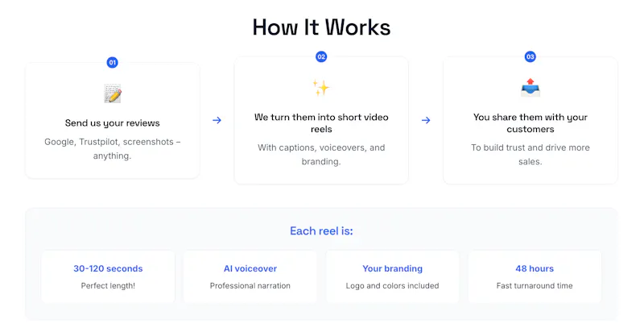644x336 pixels.
Task: Click the Professional narration caption
Action: click(x=250, y=285)
